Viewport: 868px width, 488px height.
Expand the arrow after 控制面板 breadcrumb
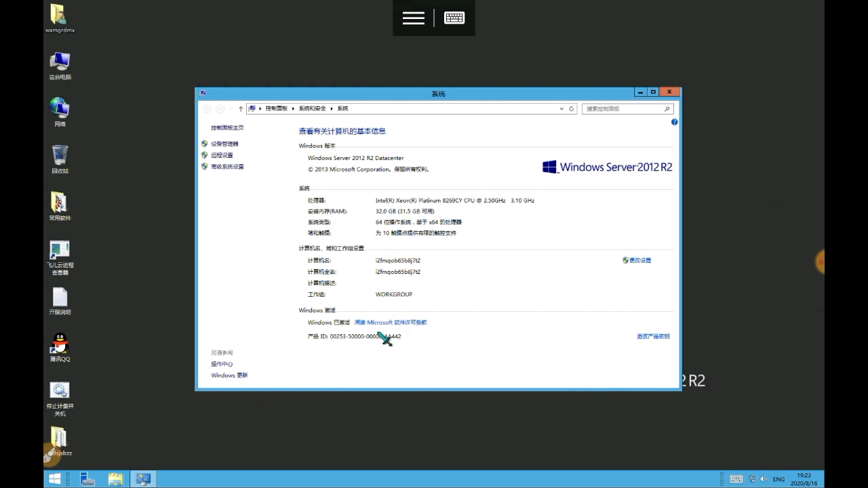(x=294, y=108)
